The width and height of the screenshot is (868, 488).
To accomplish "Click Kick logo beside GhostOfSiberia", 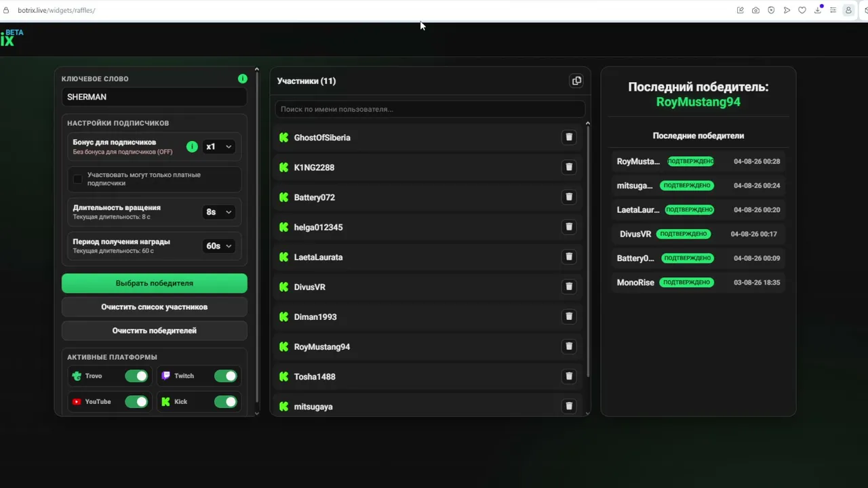I will (283, 138).
